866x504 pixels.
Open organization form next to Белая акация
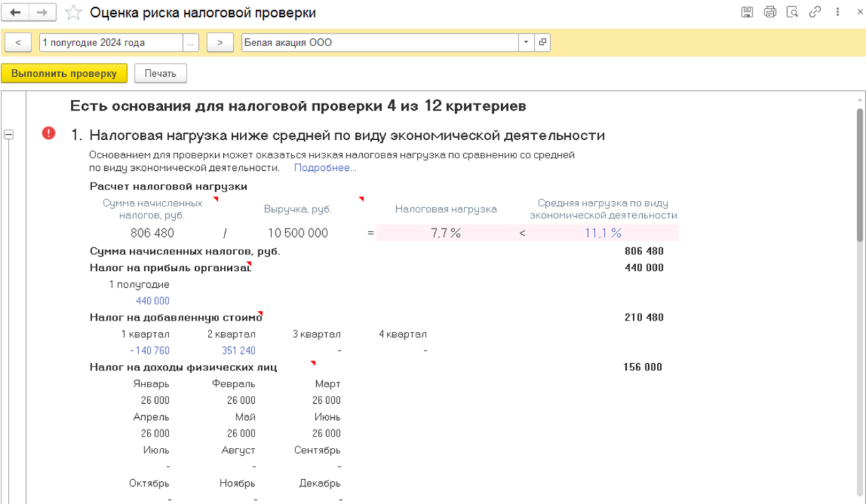click(x=543, y=43)
